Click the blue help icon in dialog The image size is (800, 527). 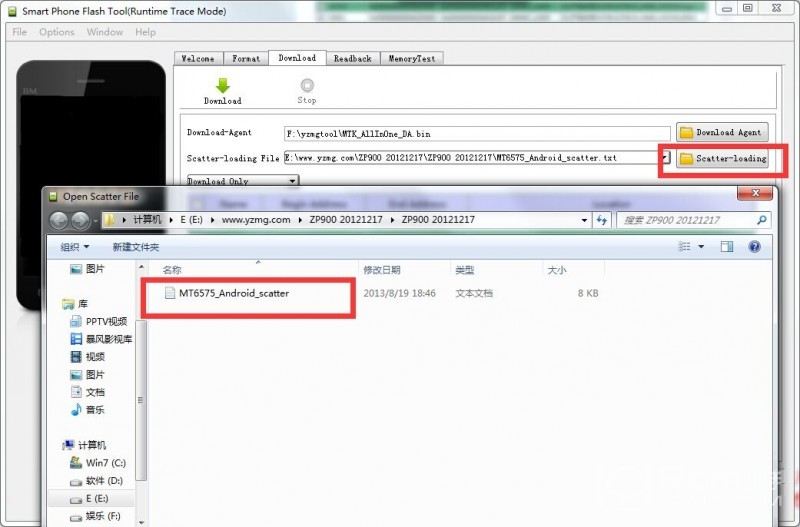click(x=755, y=247)
